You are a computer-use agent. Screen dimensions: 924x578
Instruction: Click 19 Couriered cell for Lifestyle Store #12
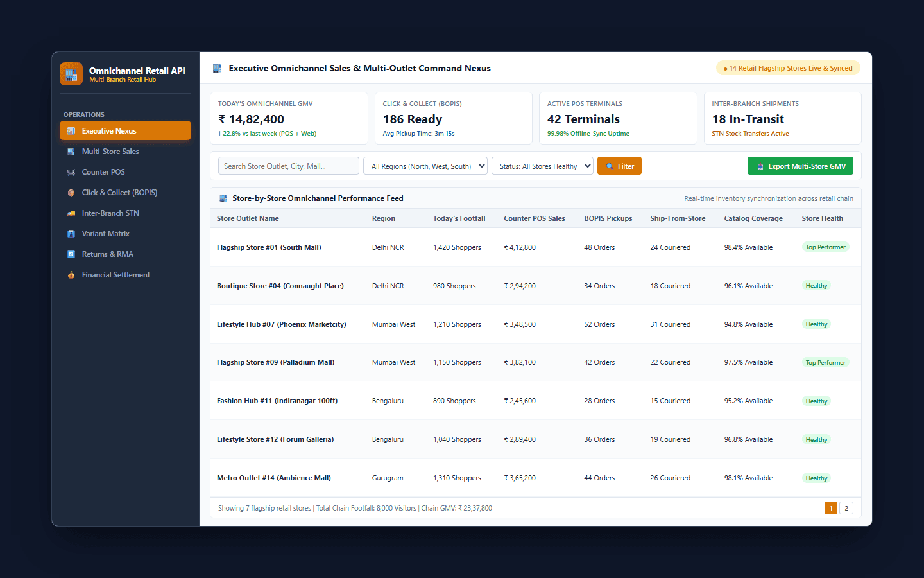(x=670, y=439)
